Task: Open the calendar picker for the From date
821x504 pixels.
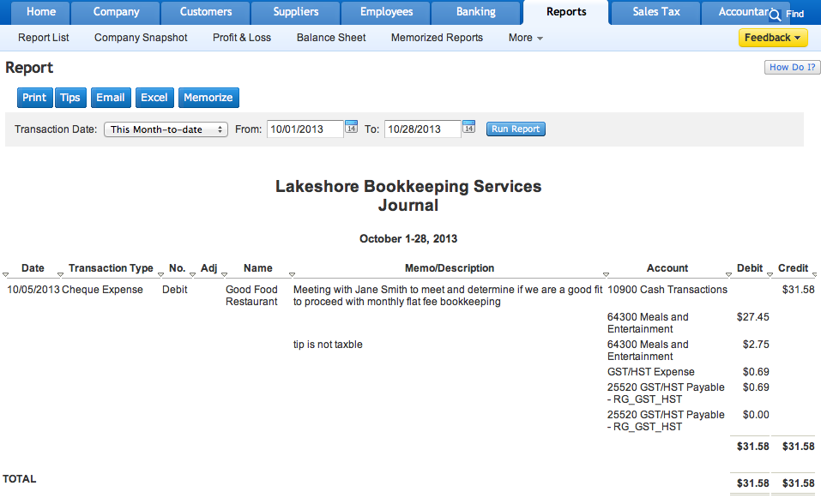Action: 351,127
